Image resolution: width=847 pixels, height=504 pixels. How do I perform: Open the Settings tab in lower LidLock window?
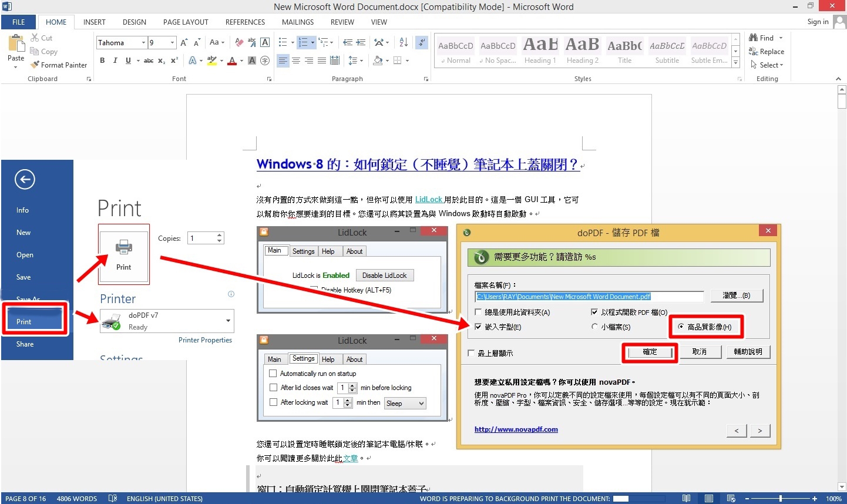(x=303, y=359)
